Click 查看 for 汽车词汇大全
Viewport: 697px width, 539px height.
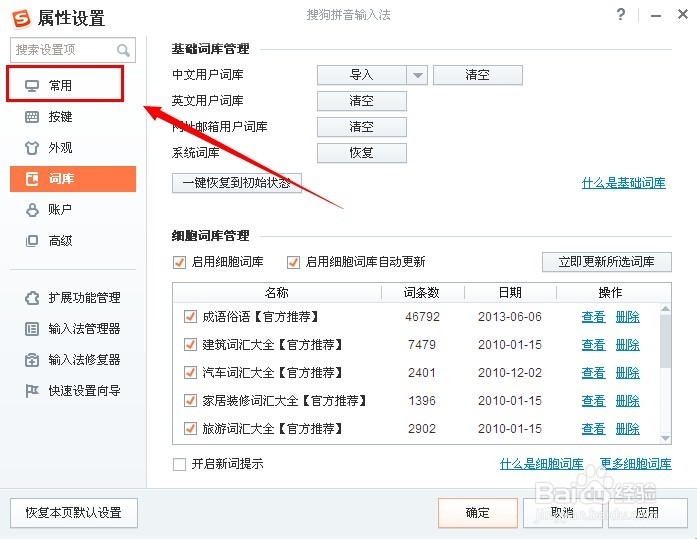coord(593,373)
